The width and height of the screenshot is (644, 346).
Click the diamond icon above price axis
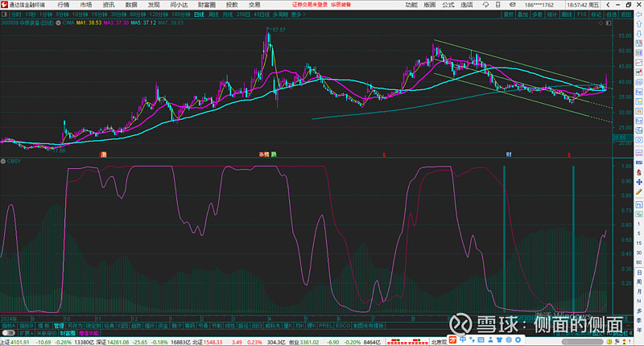point(601,23)
